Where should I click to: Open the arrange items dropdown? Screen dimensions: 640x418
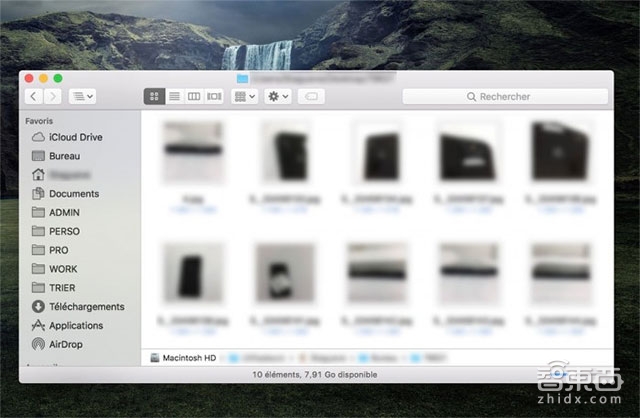244,97
